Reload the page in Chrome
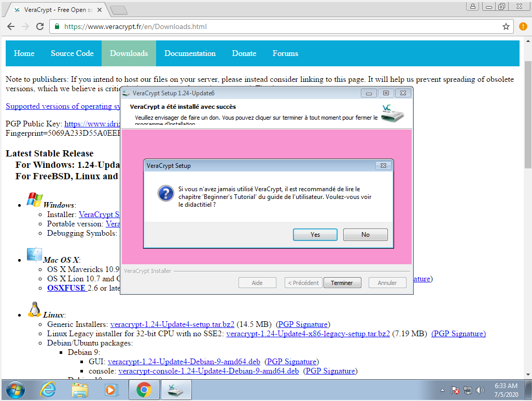This screenshot has height=401, width=532. point(40,26)
